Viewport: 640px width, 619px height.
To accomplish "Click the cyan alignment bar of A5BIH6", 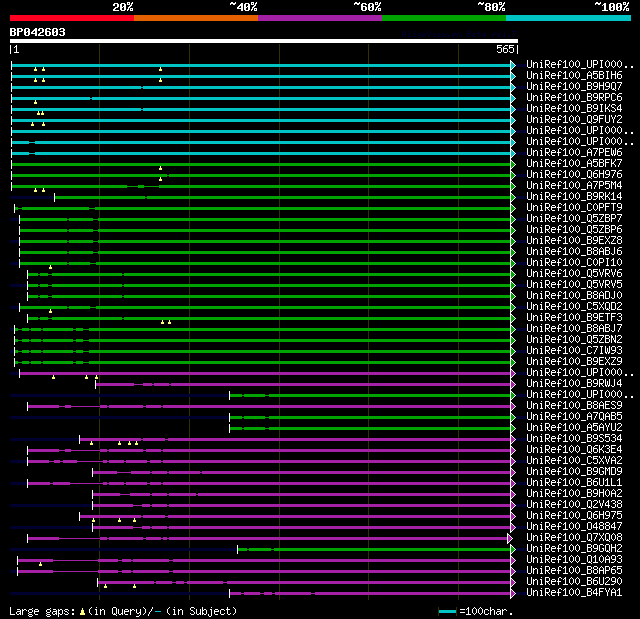I will (x=261, y=76).
